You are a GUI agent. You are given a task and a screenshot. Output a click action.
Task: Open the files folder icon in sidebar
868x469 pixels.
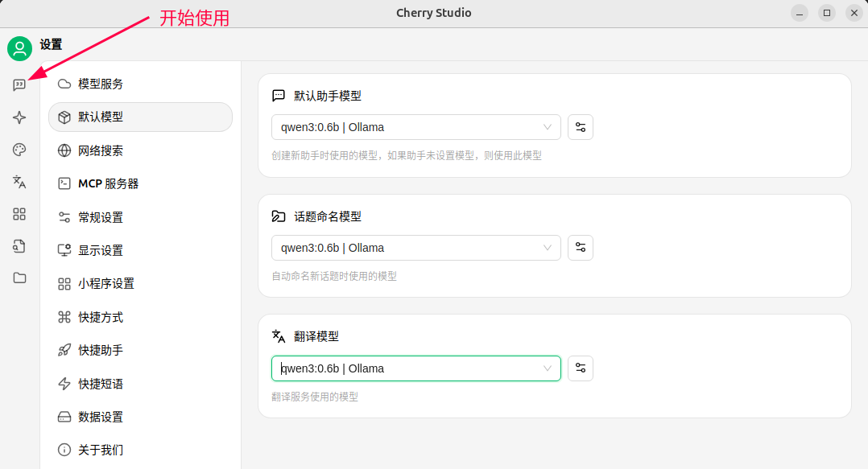(x=19, y=278)
